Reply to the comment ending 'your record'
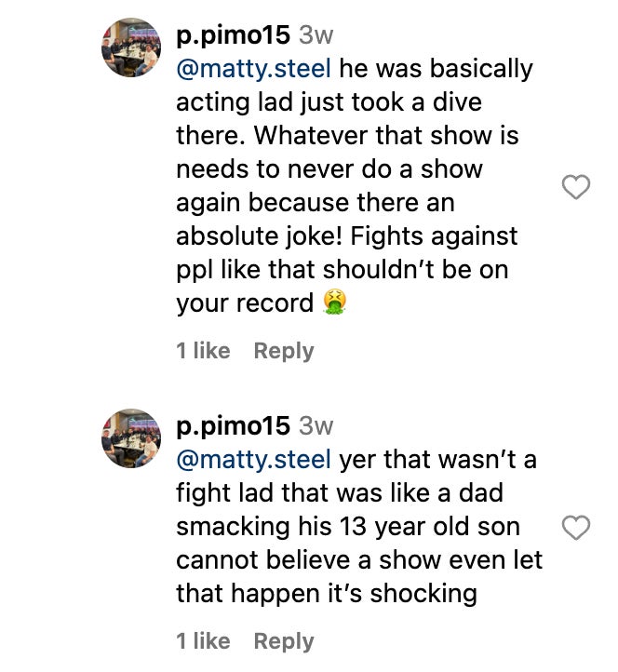This screenshot has height=672, width=618. click(284, 351)
